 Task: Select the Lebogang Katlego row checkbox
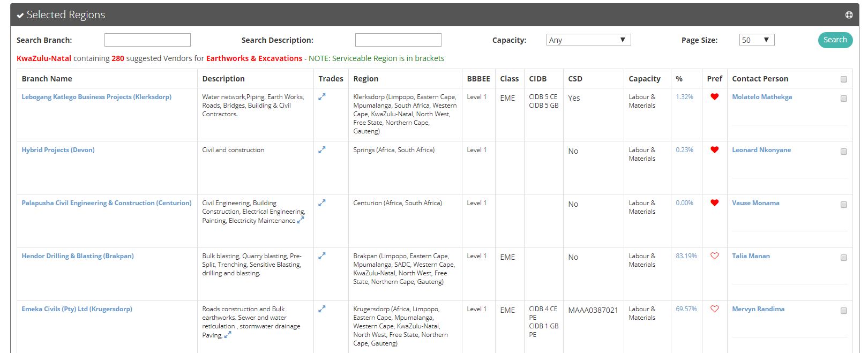(x=844, y=99)
